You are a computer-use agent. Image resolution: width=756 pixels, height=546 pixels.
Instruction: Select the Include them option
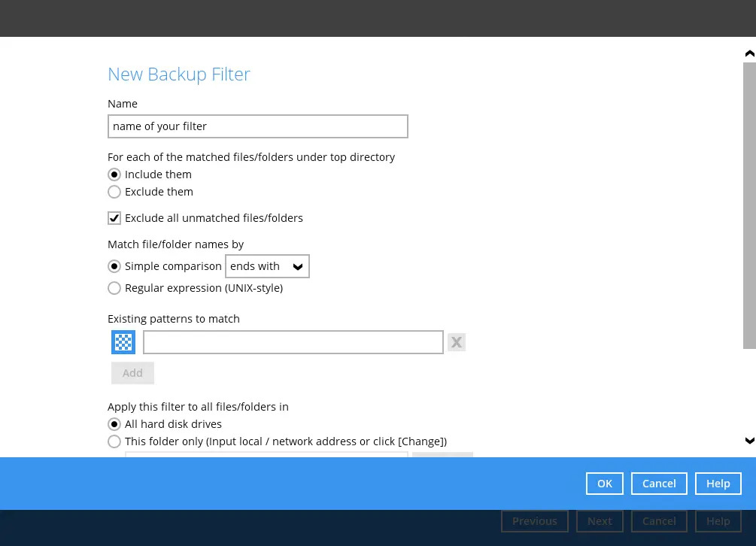[114, 174]
